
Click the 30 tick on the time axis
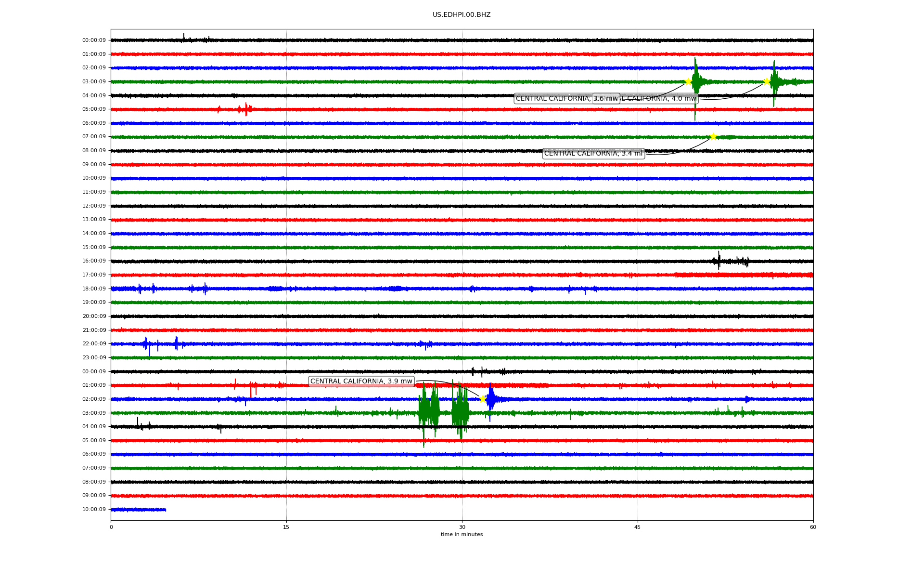[462, 527]
